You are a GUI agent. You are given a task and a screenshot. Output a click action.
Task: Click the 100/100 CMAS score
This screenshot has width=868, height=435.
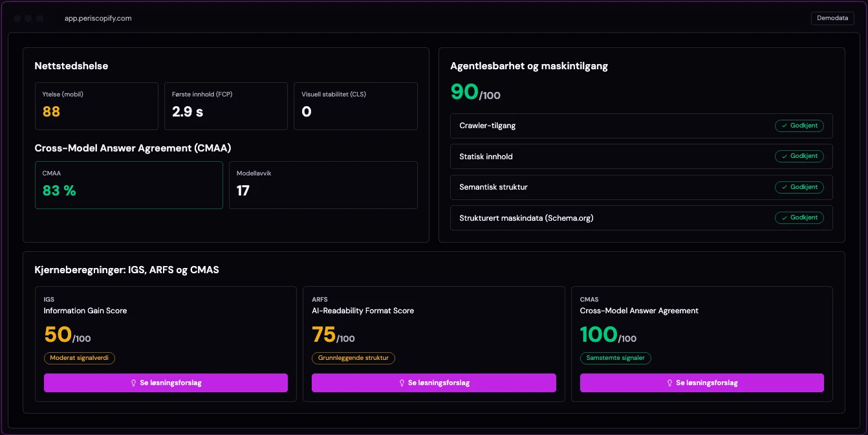pyautogui.click(x=609, y=335)
